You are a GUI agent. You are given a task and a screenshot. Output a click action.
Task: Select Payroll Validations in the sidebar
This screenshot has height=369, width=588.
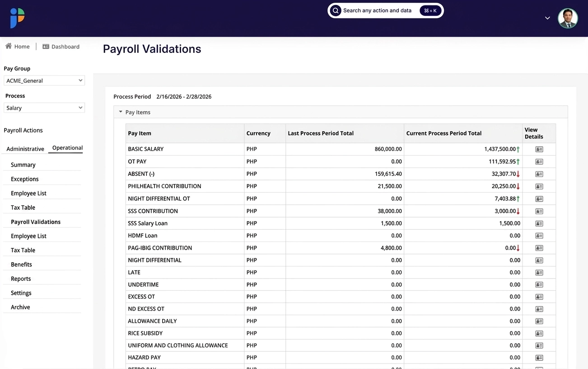coord(36,222)
